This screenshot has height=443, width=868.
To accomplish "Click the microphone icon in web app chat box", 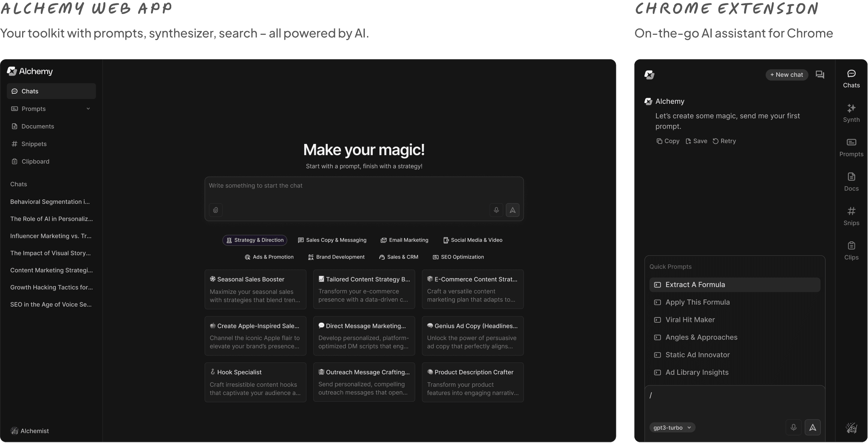I will click(496, 210).
